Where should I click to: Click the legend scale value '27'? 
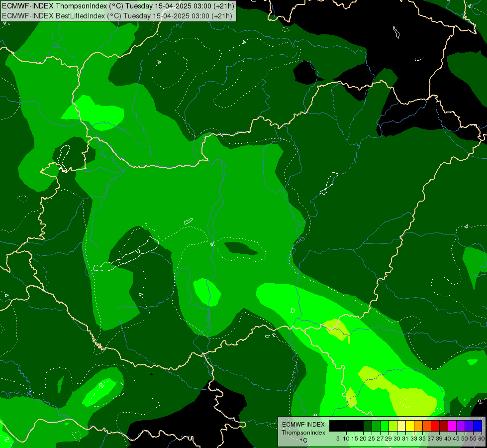point(380,439)
